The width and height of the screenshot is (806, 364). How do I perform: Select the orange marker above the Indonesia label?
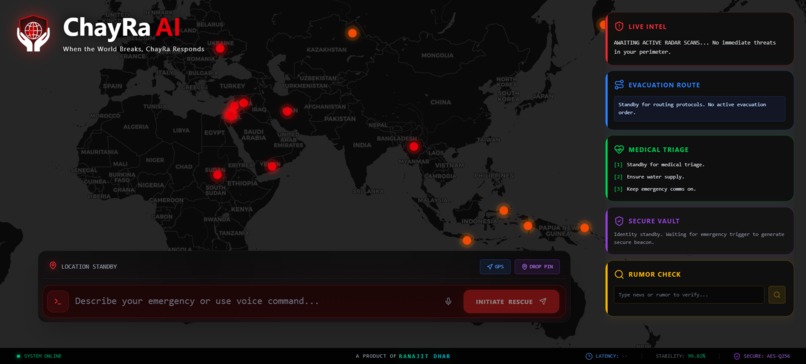pyautogui.click(x=504, y=210)
